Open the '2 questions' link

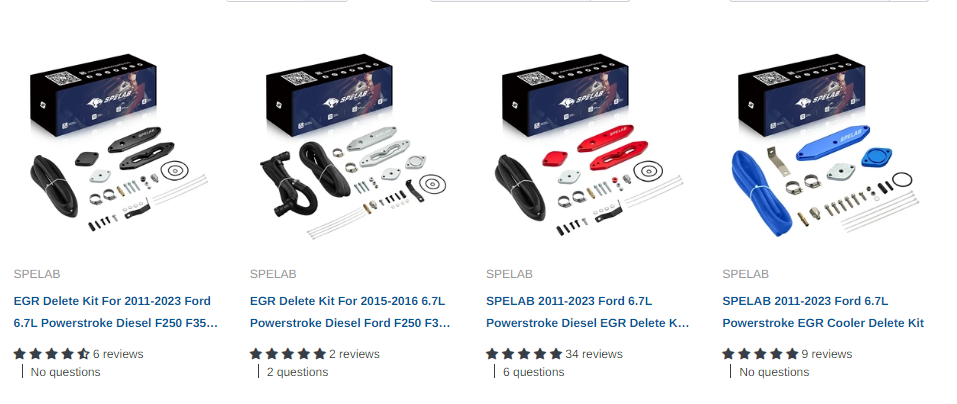tap(297, 372)
